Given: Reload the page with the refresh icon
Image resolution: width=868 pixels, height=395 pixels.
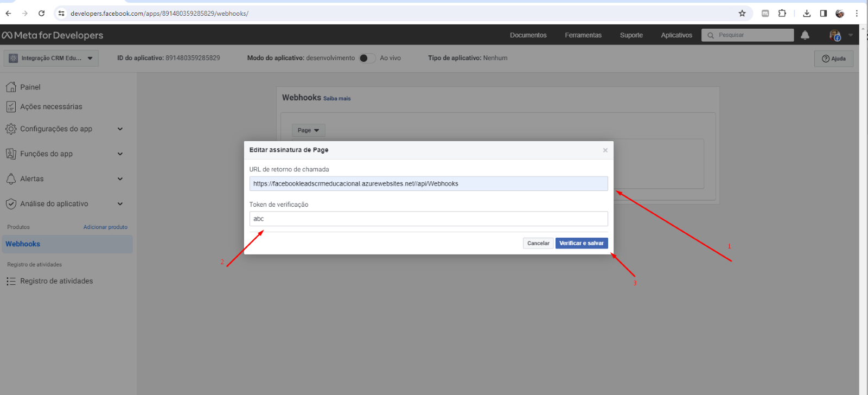Looking at the screenshot, I should 42,13.
